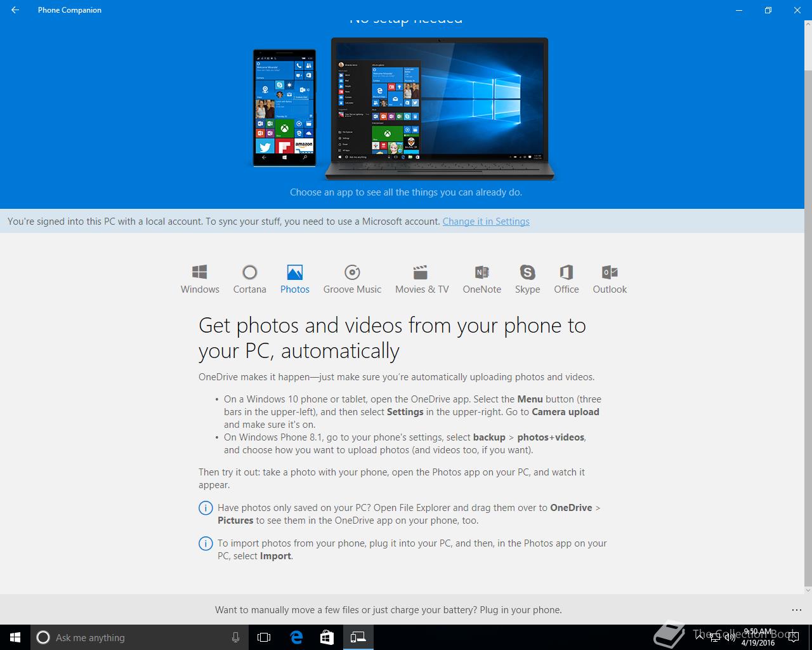Go back with the back arrow
Screen dimensions: 812x650
tap(15, 10)
